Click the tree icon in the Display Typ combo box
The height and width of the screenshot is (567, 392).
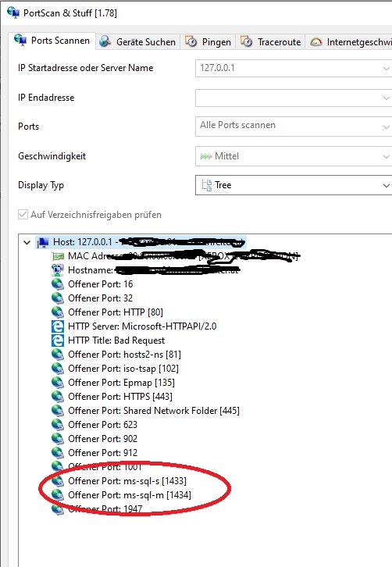click(x=207, y=185)
